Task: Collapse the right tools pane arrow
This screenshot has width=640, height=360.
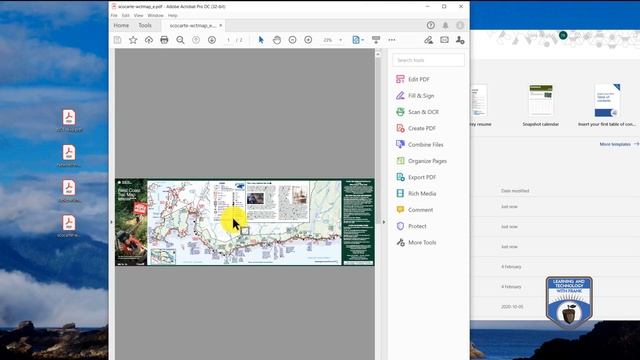Action: coord(384,222)
